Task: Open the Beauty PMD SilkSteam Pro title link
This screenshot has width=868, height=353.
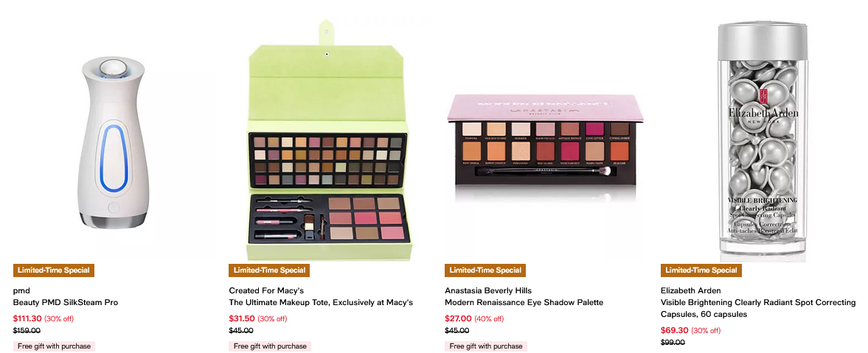Action: click(66, 303)
